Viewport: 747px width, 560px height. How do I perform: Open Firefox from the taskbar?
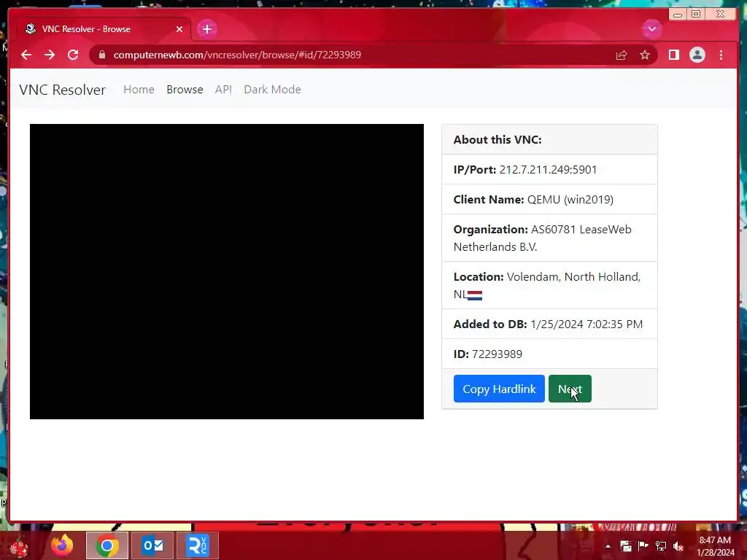pyautogui.click(x=62, y=545)
